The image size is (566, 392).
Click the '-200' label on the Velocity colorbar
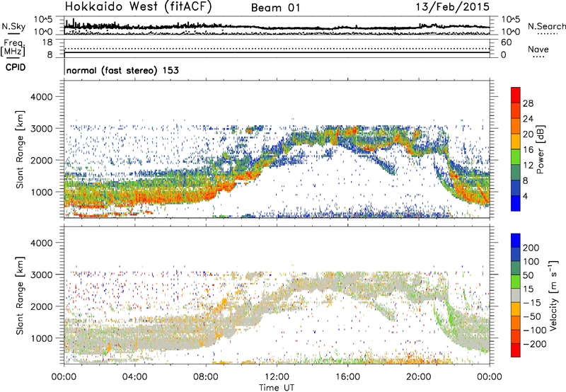pos(535,344)
